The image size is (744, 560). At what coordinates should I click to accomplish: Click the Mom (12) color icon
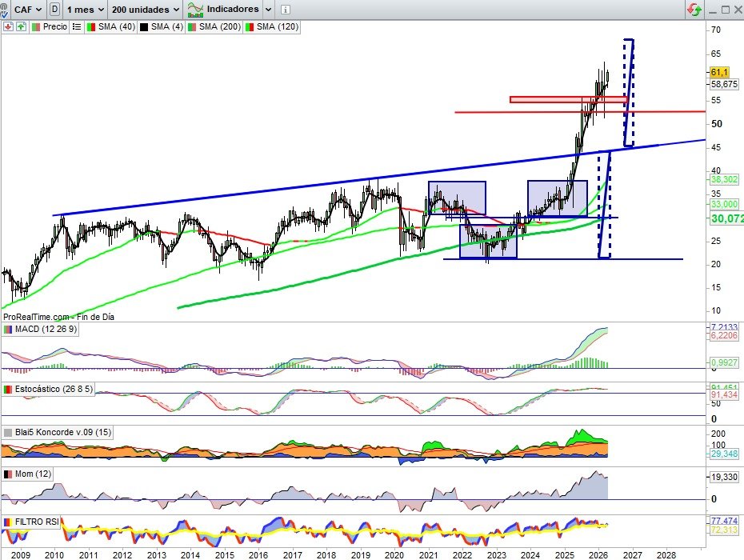(8, 474)
